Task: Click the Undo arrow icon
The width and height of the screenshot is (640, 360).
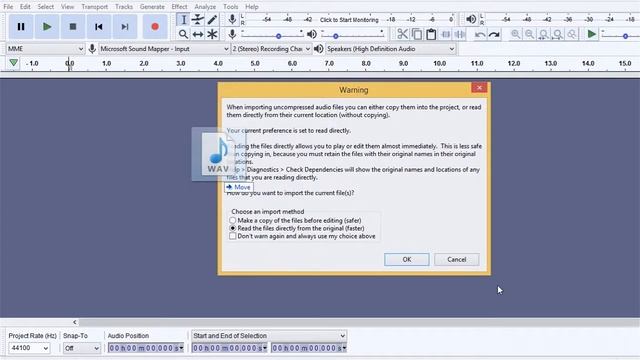Action: [x=480, y=34]
